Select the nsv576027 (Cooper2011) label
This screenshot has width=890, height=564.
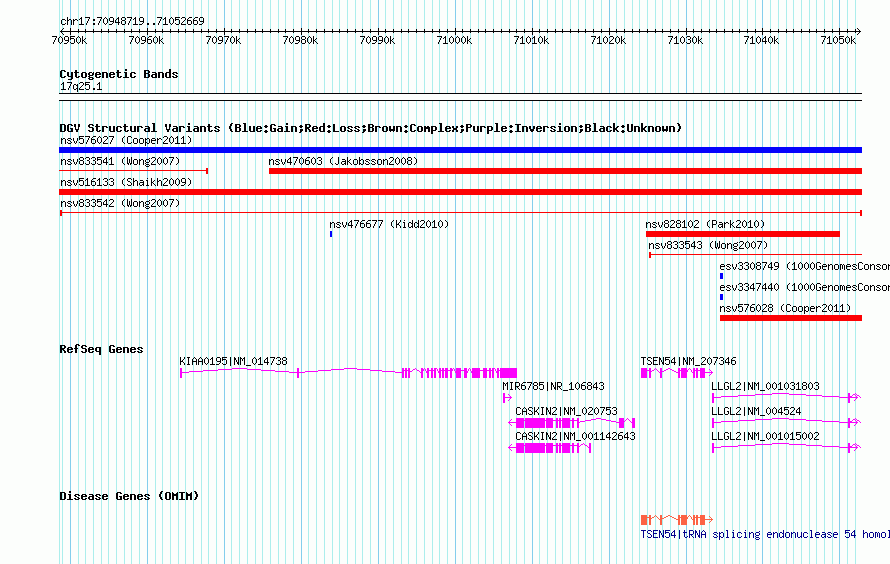pyautogui.click(x=126, y=140)
